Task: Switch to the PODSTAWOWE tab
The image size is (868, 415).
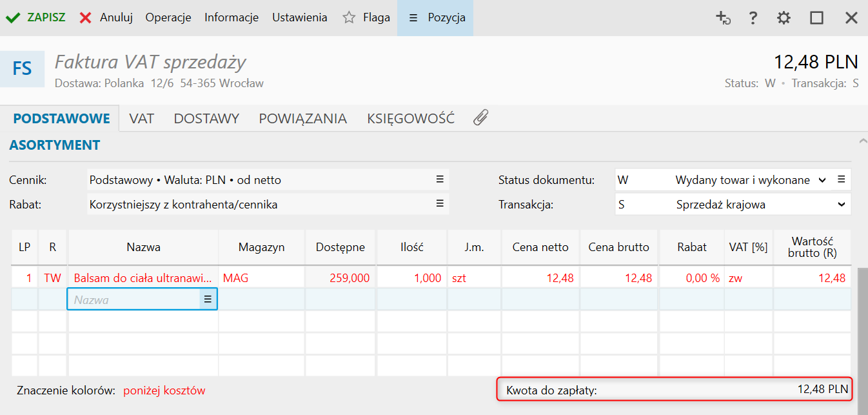Action: [x=62, y=119]
